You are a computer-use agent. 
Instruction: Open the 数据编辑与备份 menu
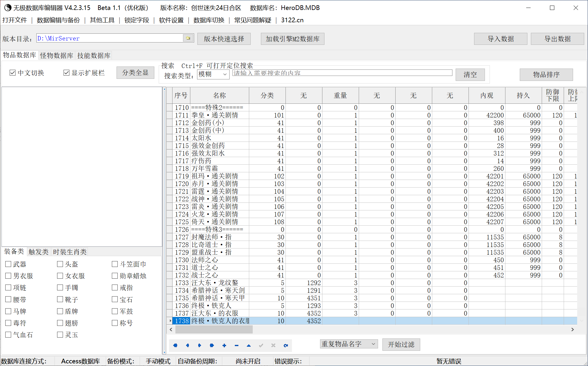coord(58,20)
